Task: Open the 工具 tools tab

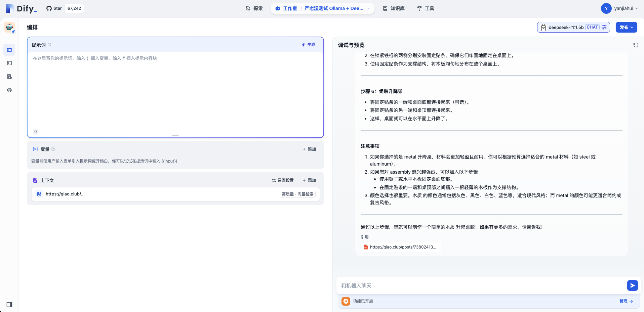Action: pos(426,8)
